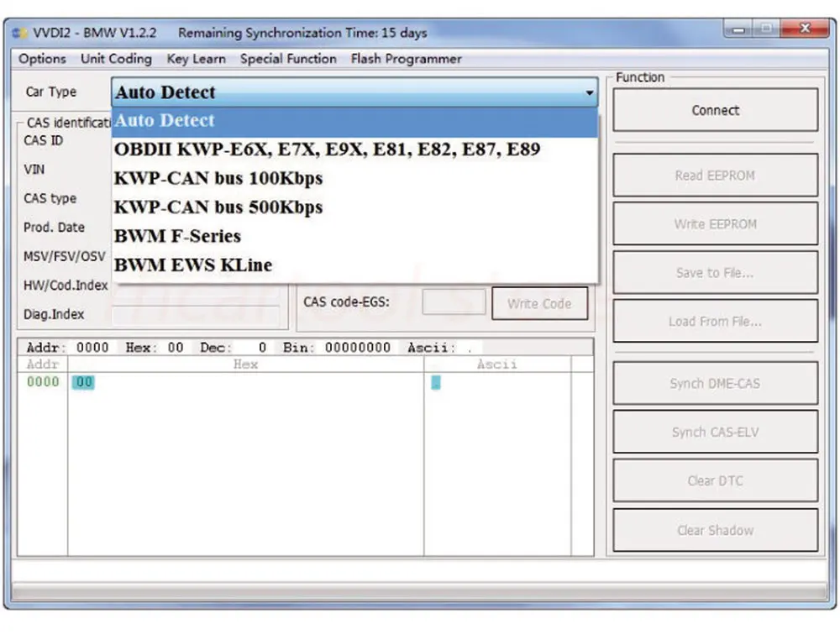Choose BWM F-Series option
This screenshot has width=840, height=640.
tap(354, 236)
